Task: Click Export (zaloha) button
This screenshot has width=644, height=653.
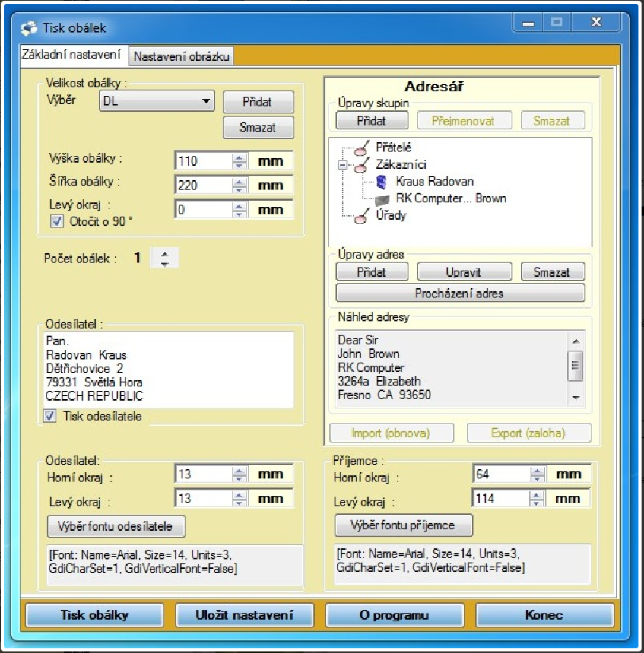Action: (x=529, y=433)
